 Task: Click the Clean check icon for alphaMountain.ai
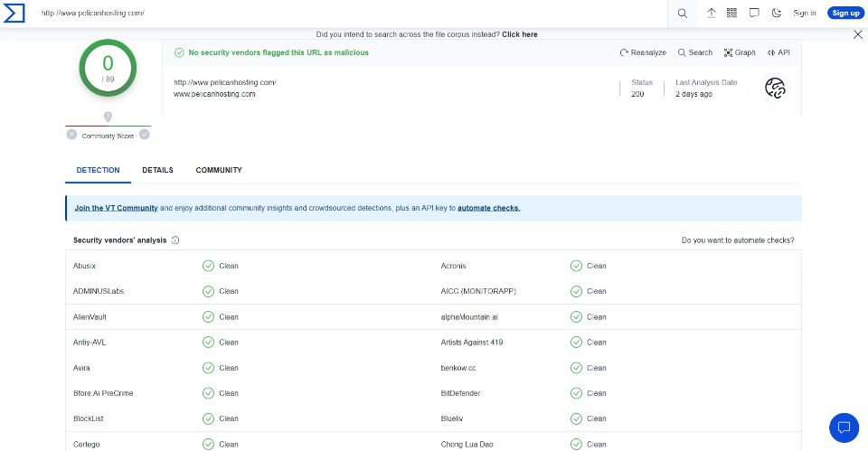click(576, 316)
